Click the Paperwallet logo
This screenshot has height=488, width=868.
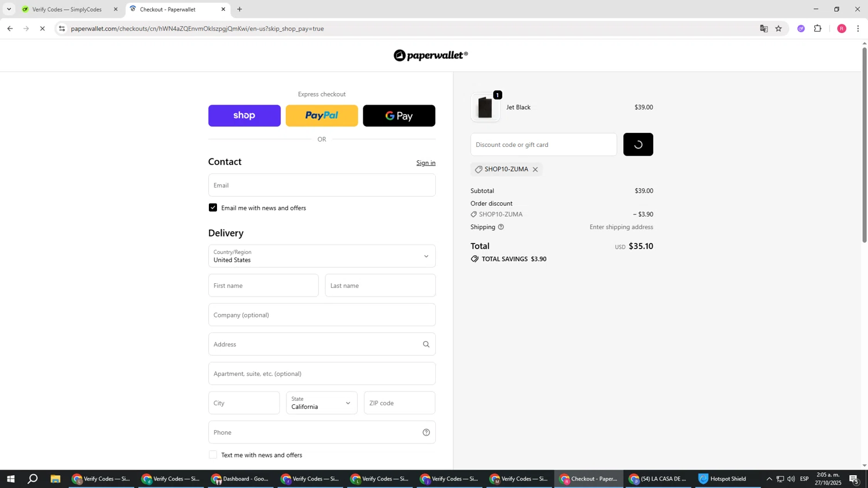[431, 56]
